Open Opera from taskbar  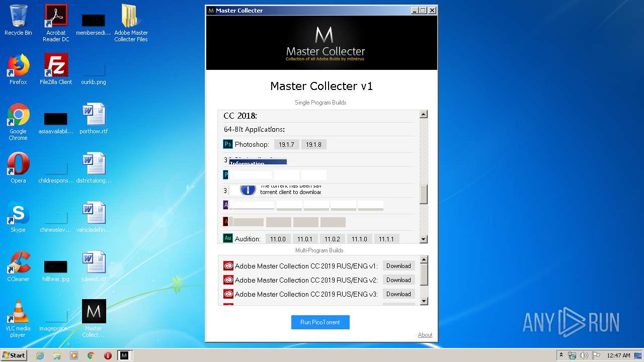[x=108, y=355]
